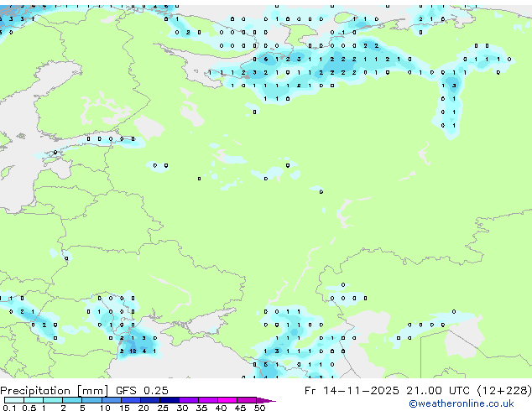
Task: Click the 'GFS 0.25' model label
Action: click(x=142, y=390)
